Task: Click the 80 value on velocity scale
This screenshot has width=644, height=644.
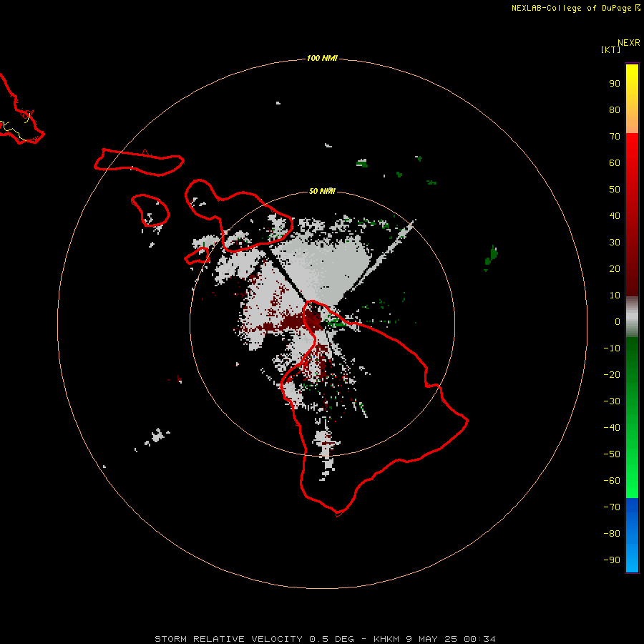Action: (615, 109)
